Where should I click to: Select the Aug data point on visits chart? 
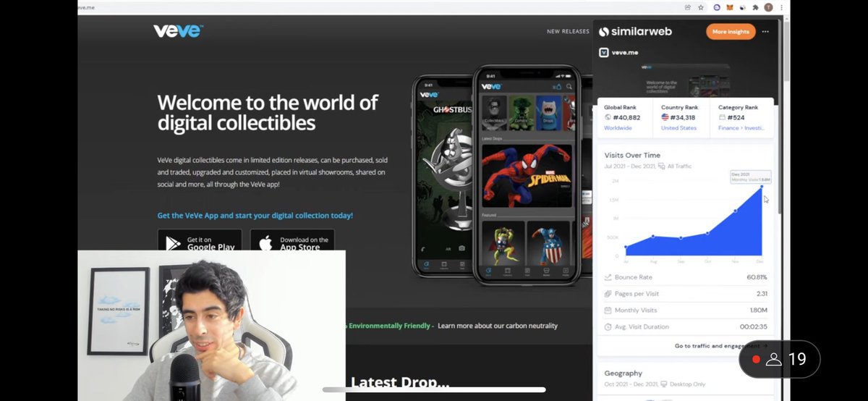point(653,236)
